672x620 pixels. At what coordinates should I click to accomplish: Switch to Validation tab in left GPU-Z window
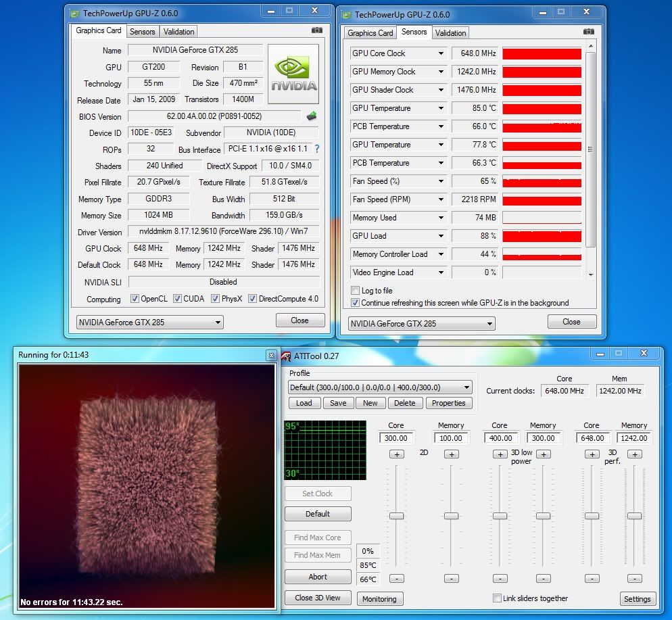pyautogui.click(x=178, y=32)
